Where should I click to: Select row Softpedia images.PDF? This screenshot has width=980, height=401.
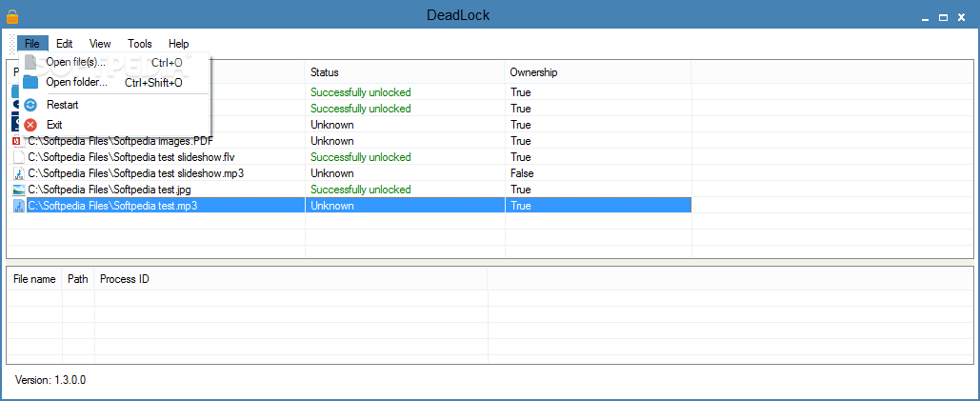[351, 141]
